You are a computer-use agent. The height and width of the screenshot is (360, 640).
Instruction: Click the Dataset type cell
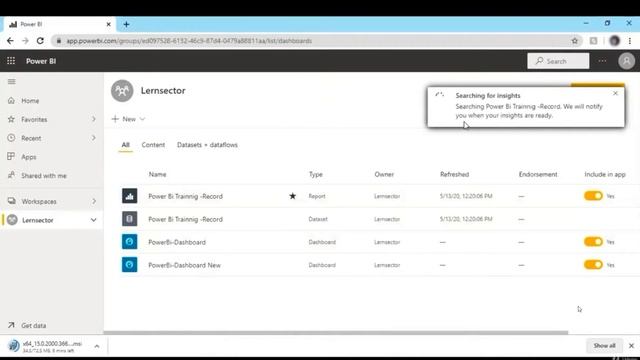[318, 219]
